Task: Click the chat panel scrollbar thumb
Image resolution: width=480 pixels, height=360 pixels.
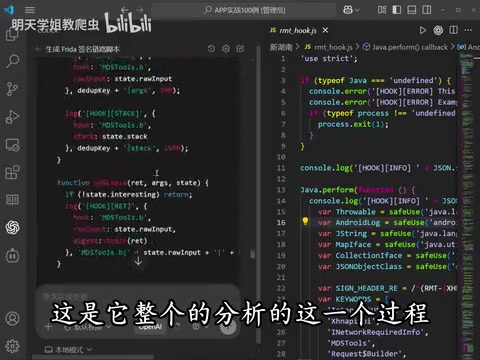Action: point(253,254)
